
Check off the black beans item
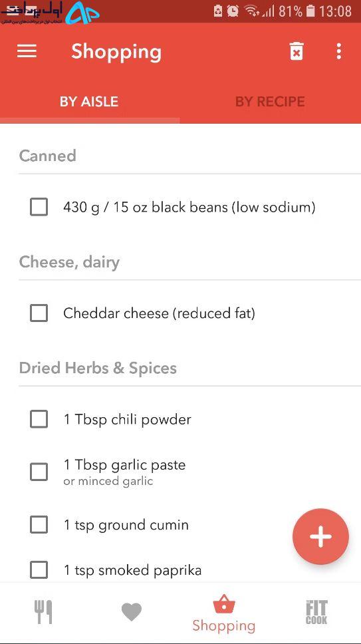39,207
